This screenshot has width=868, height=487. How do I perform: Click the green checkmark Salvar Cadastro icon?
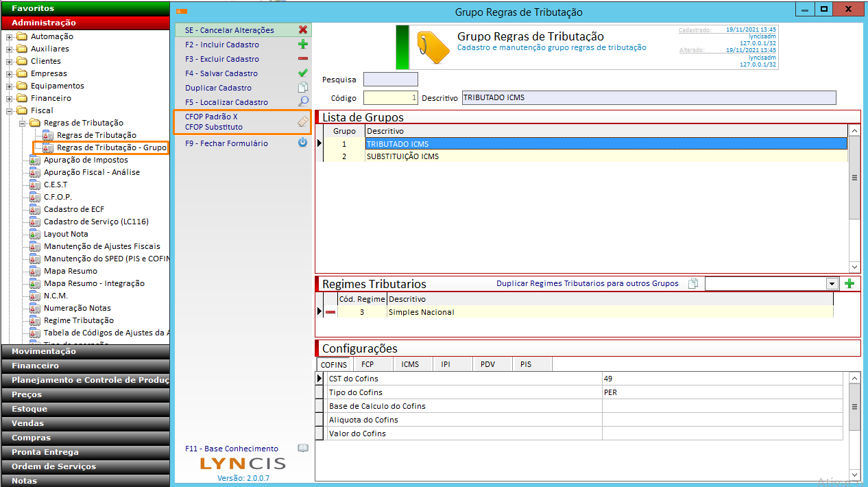coord(302,73)
